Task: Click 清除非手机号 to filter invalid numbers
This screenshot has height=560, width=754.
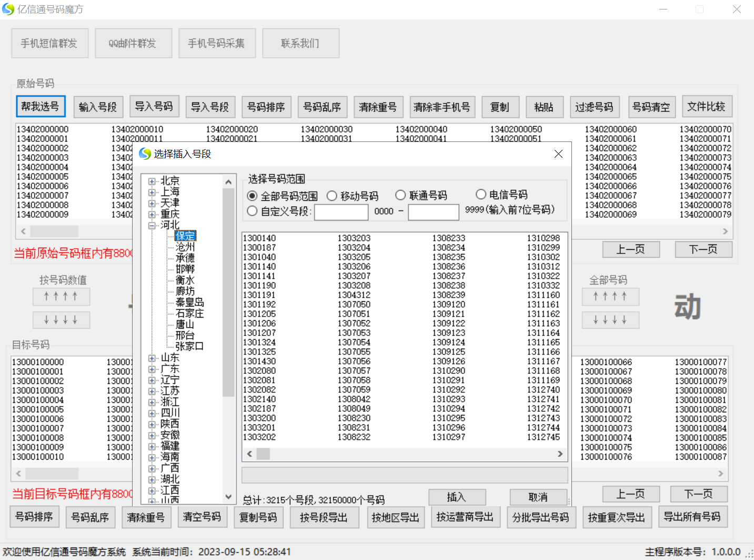Action: (442, 107)
